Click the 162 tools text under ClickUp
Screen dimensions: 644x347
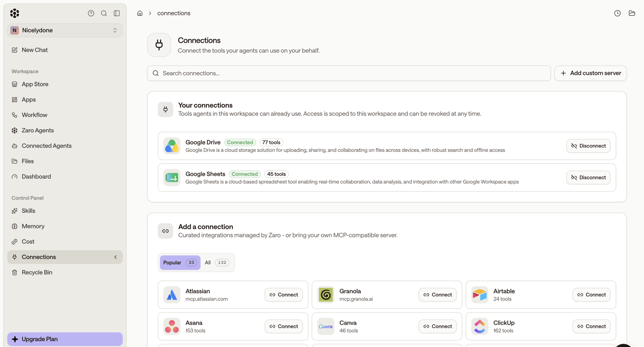[x=503, y=330]
